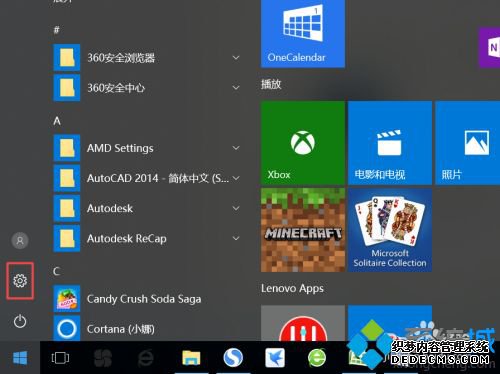Expand the AutoCAD 2014 folder chevron

pyautogui.click(x=236, y=178)
